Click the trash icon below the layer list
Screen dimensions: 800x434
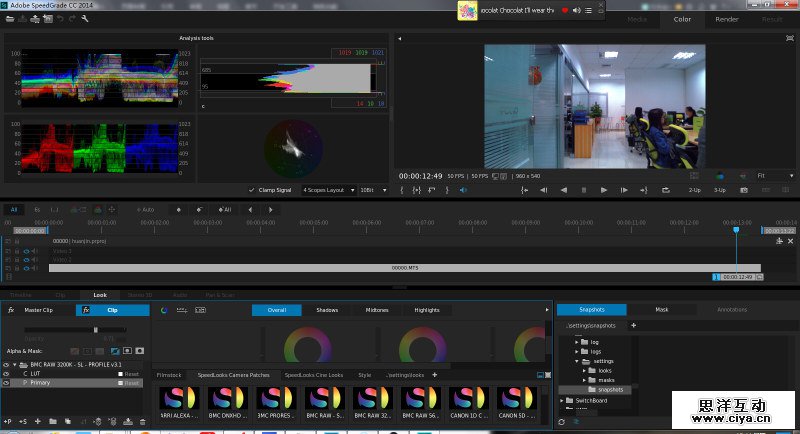click(x=142, y=421)
